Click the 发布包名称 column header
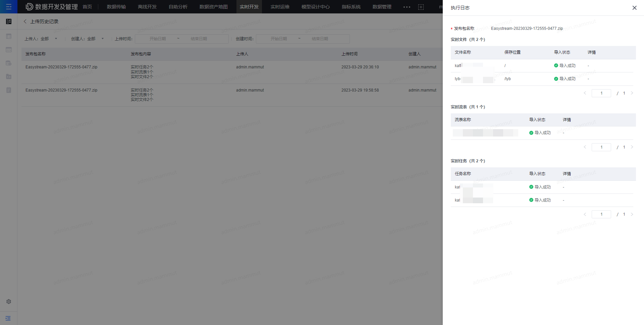This screenshot has width=644, height=325. (36, 54)
